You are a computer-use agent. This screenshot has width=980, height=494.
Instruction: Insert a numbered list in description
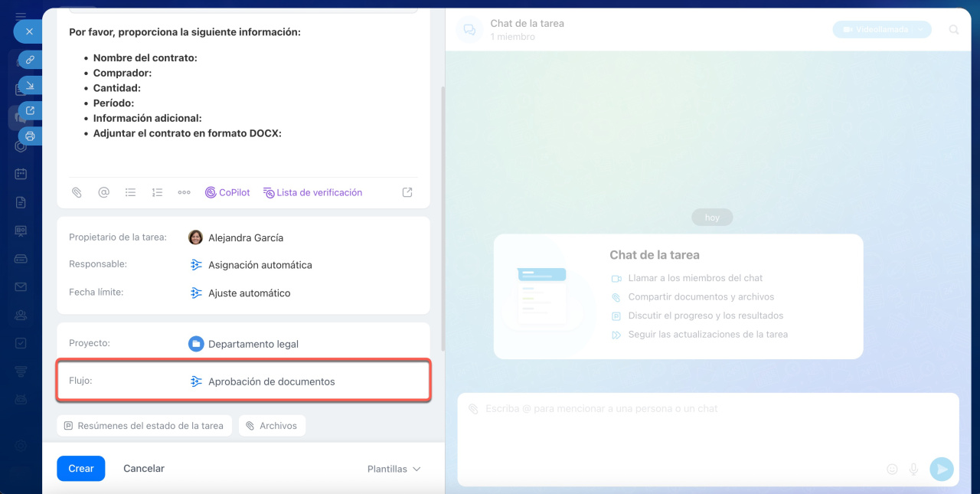pos(157,193)
